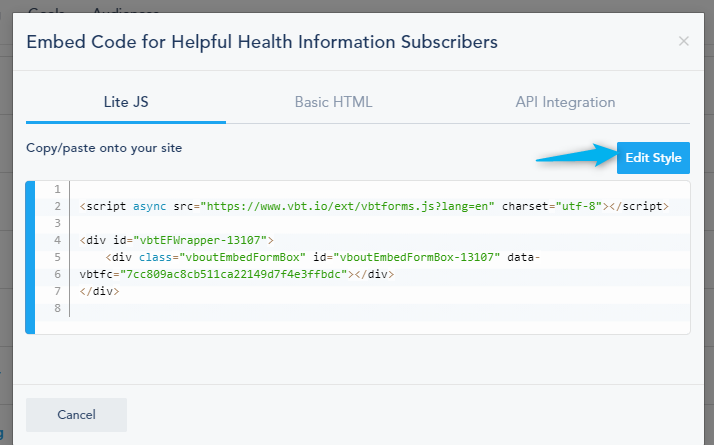Click line number 7 in the gutter
Screen dimensions: 714x445
coord(57,291)
